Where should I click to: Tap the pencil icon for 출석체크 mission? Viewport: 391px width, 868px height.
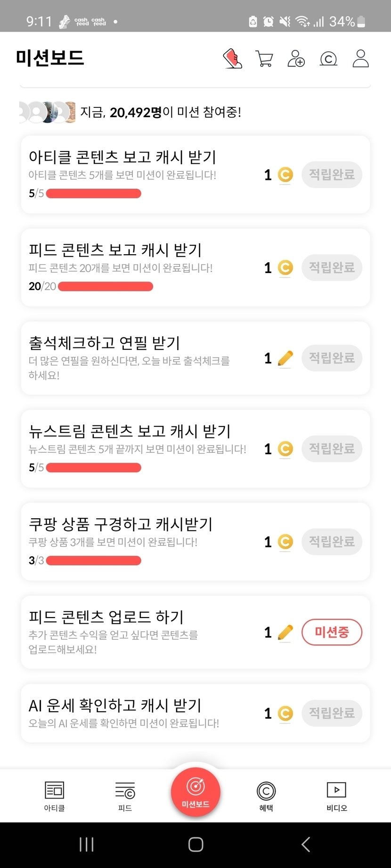[x=285, y=359]
